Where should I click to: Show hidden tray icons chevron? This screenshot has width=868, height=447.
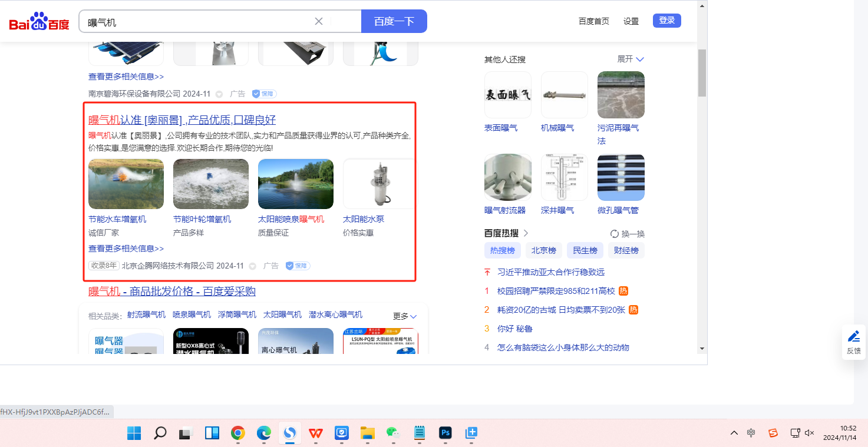pyautogui.click(x=734, y=433)
